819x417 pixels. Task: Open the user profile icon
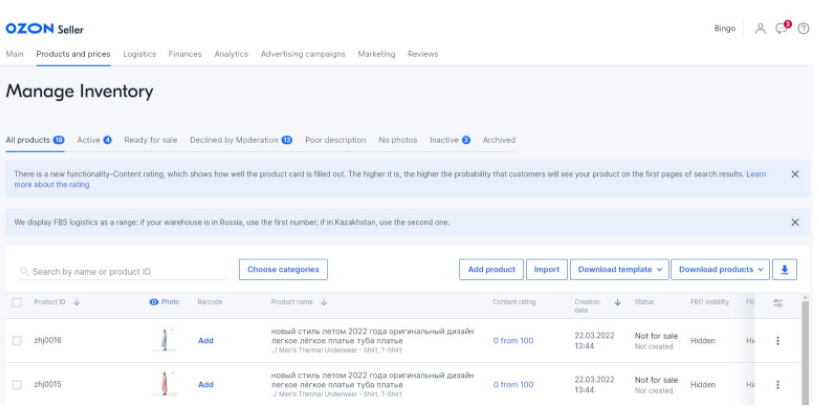[760, 28]
